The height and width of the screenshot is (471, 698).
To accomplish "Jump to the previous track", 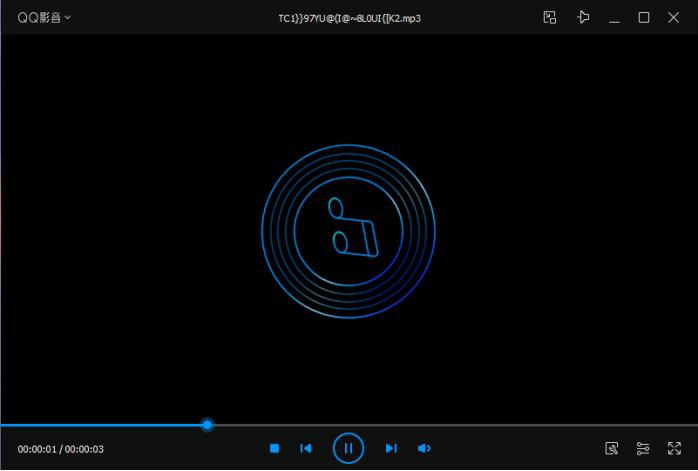I will (306, 448).
